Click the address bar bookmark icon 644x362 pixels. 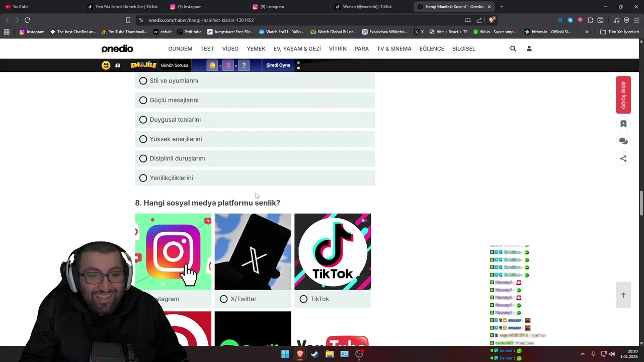tap(128, 20)
